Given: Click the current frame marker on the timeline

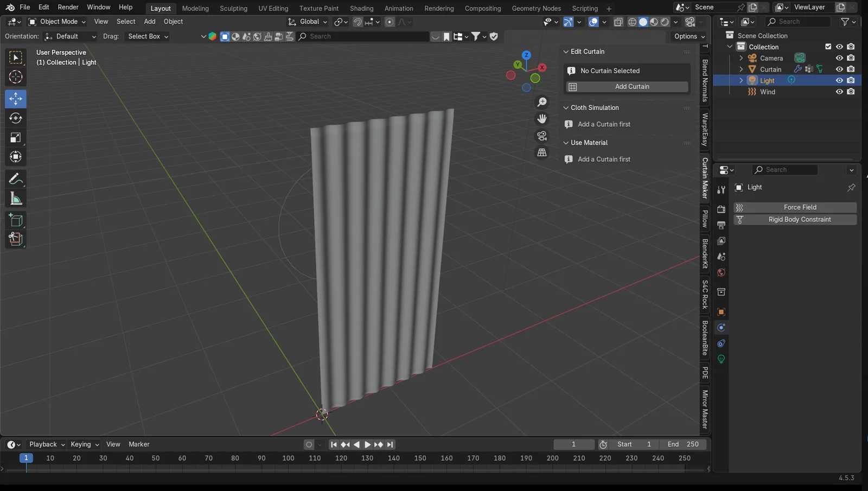Looking at the screenshot, I should click(x=26, y=457).
